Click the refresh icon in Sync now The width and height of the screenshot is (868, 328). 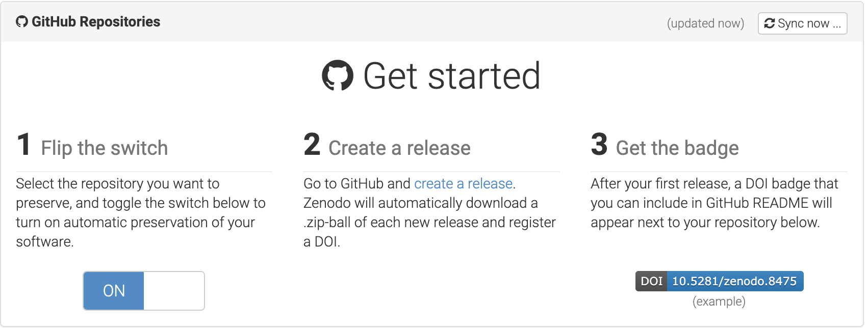coord(770,23)
